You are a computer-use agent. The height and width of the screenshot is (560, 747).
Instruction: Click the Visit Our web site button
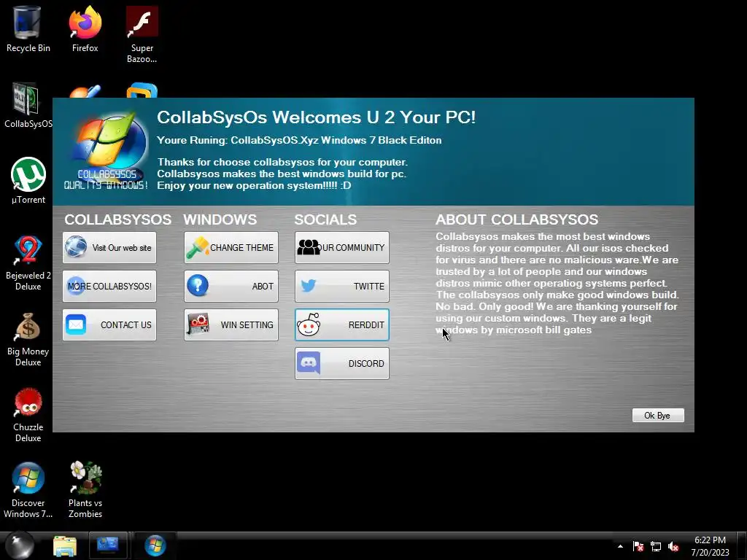[x=109, y=248]
